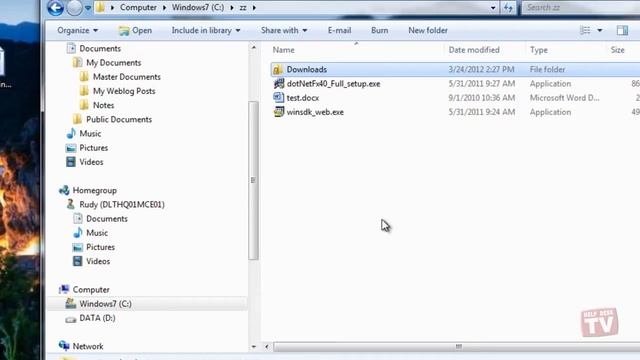Click the dotNetFx40_Full_setup.exe file name
The height and width of the screenshot is (360, 640).
point(333,84)
